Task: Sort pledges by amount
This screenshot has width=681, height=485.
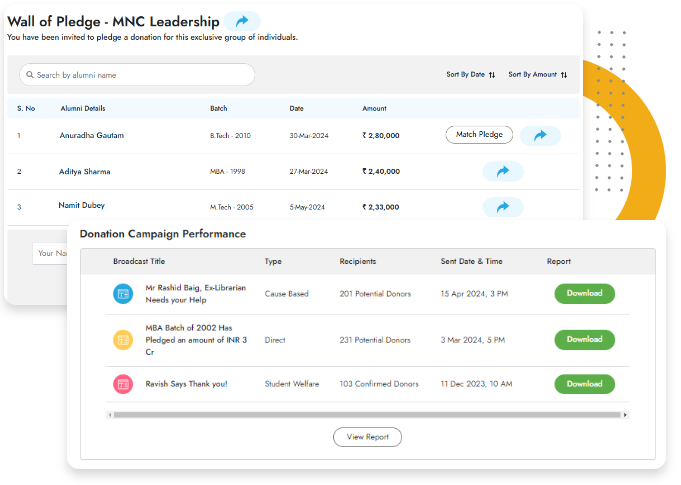Action: point(537,75)
